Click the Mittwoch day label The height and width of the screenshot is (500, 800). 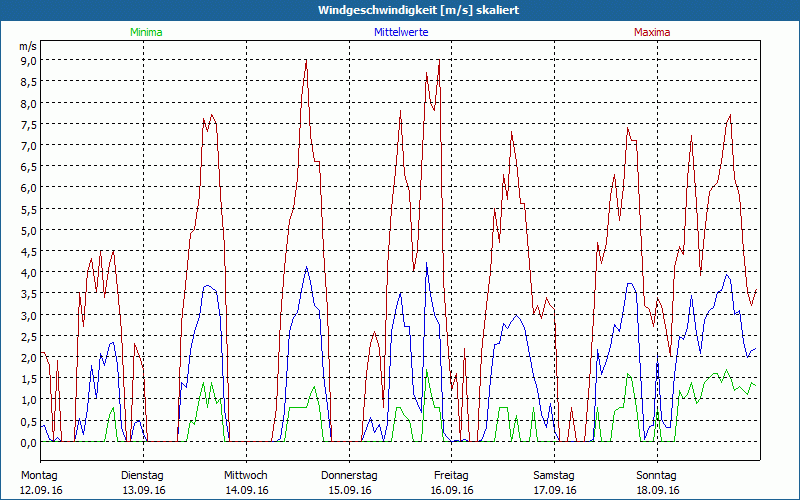coord(246,475)
